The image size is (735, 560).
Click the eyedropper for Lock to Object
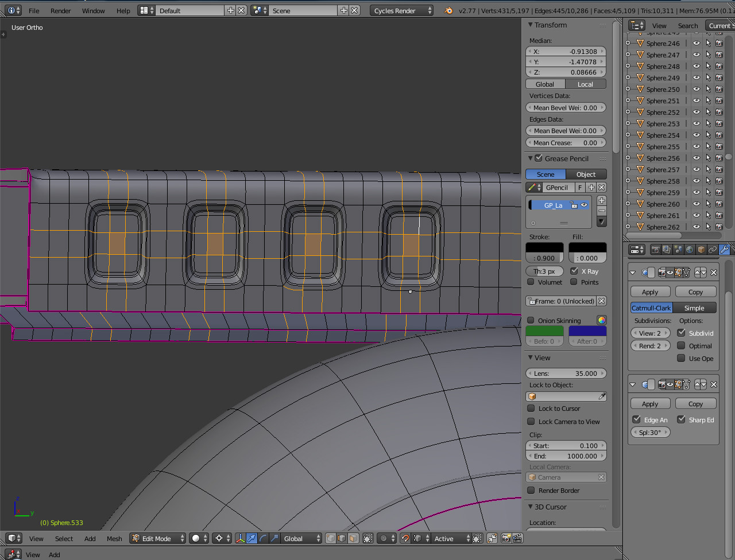tap(602, 396)
